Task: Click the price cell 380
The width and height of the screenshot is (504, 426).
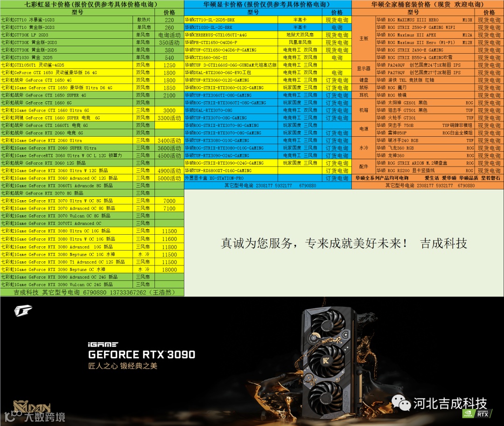Action: coord(169,50)
